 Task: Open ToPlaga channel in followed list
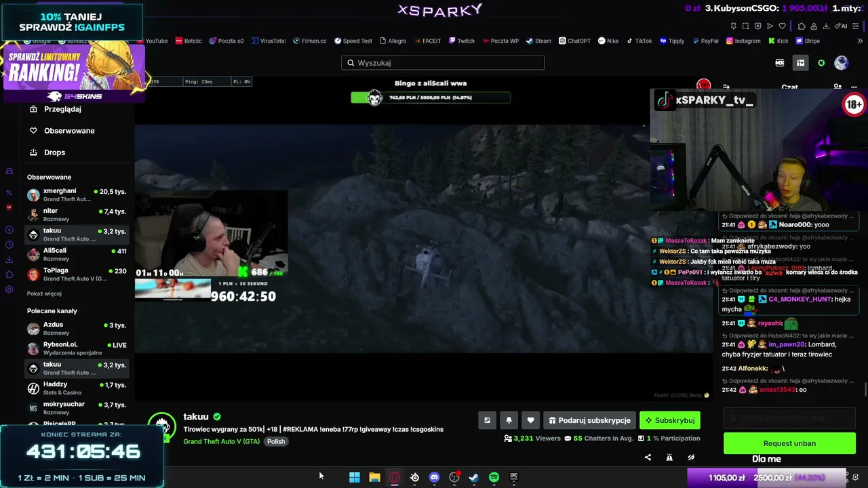[x=77, y=274]
